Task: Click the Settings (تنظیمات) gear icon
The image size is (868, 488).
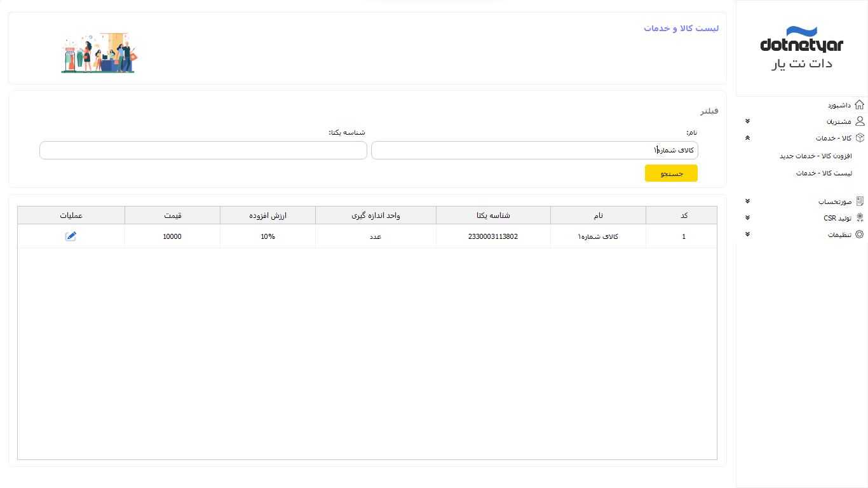Action: click(860, 234)
